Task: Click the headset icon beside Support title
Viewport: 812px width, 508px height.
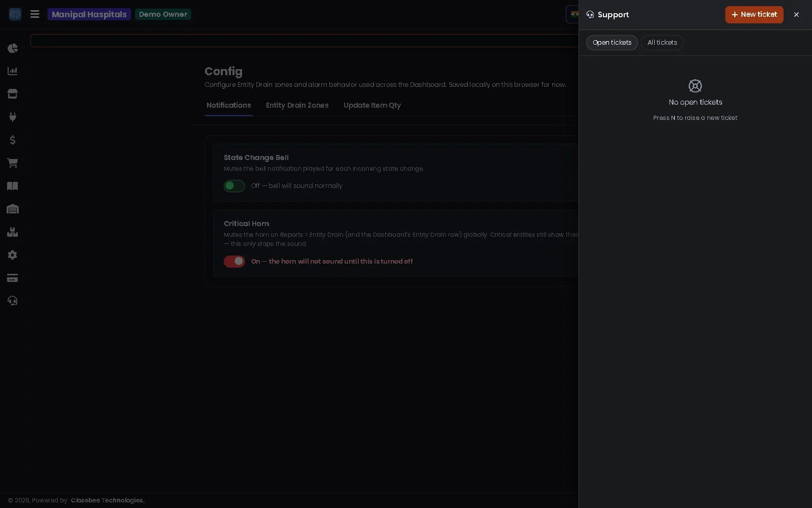Action: click(x=590, y=15)
